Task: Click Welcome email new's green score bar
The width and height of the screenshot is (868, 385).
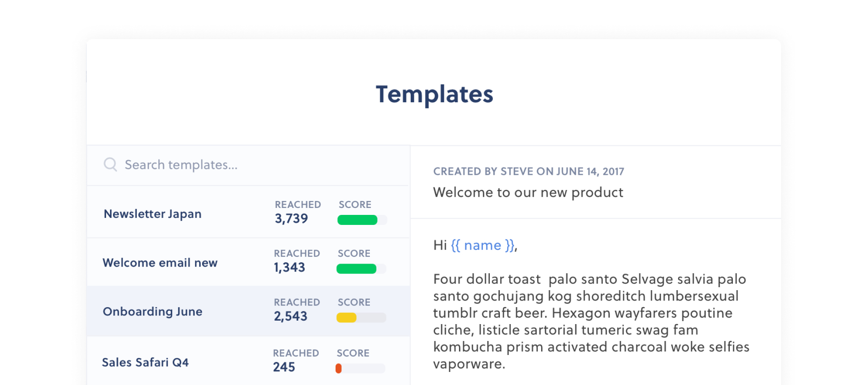Action: tap(356, 269)
